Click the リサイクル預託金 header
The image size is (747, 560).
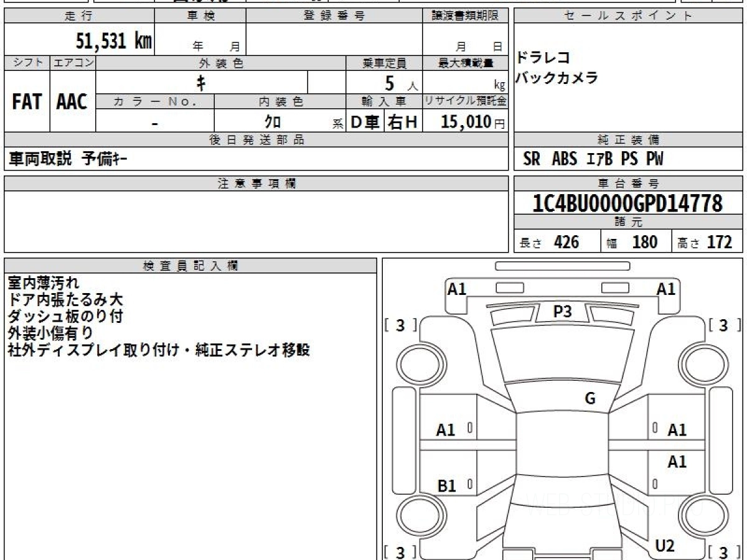point(465,101)
